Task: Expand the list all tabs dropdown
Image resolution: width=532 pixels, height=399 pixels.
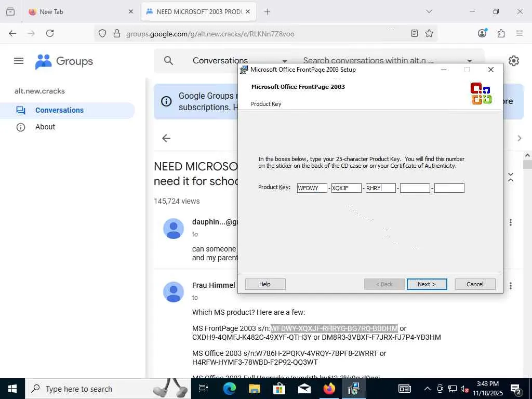Action: (429, 11)
